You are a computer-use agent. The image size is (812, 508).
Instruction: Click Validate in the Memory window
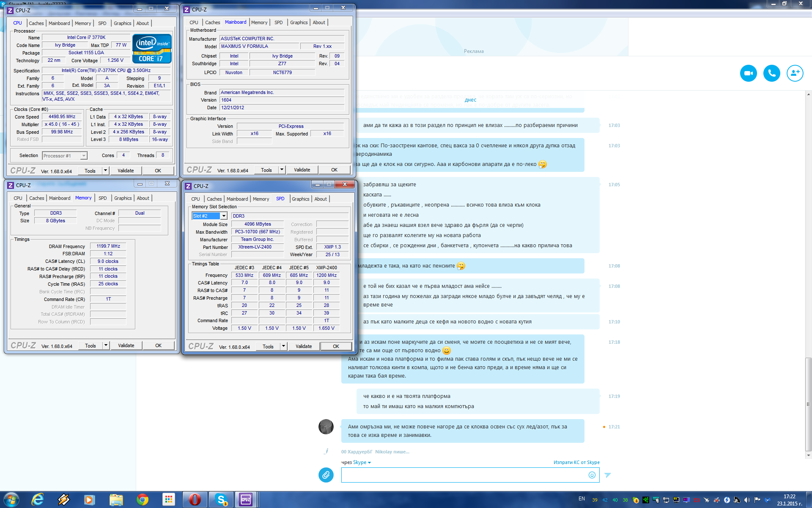click(x=126, y=345)
